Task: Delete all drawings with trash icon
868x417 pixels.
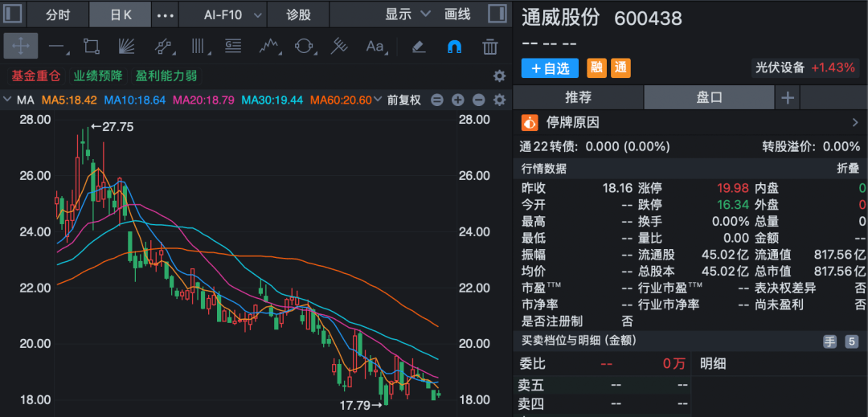Action: (x=489, y=46)
